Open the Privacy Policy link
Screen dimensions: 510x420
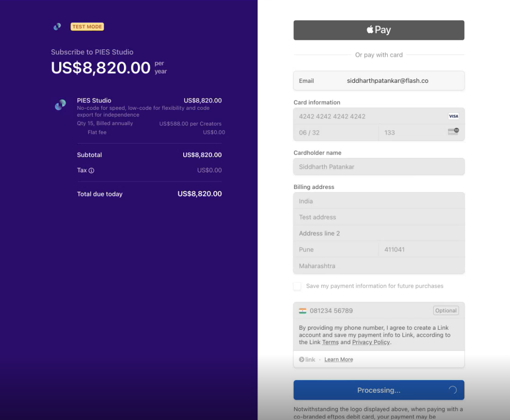[x=371, y=342]
